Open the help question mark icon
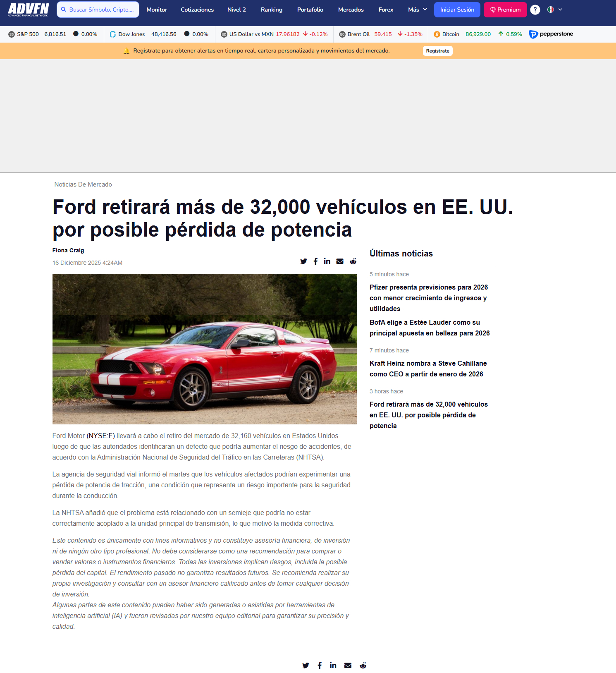This screenshot has height=673, width=616. point(535,10)
